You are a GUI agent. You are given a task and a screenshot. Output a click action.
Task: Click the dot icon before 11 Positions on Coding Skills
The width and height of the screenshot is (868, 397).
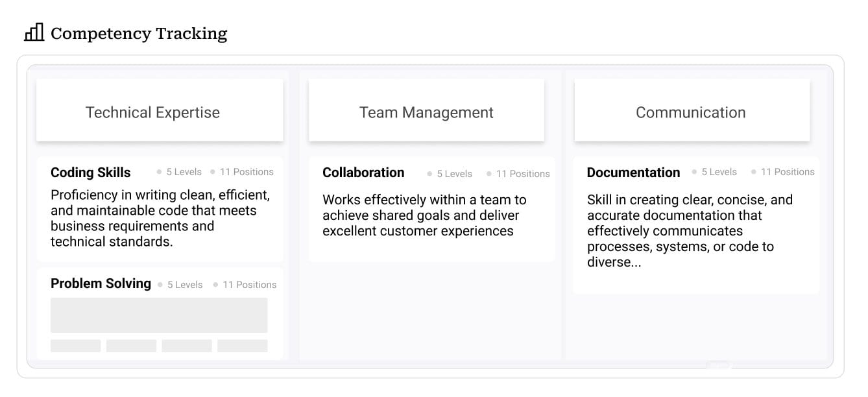214,172
